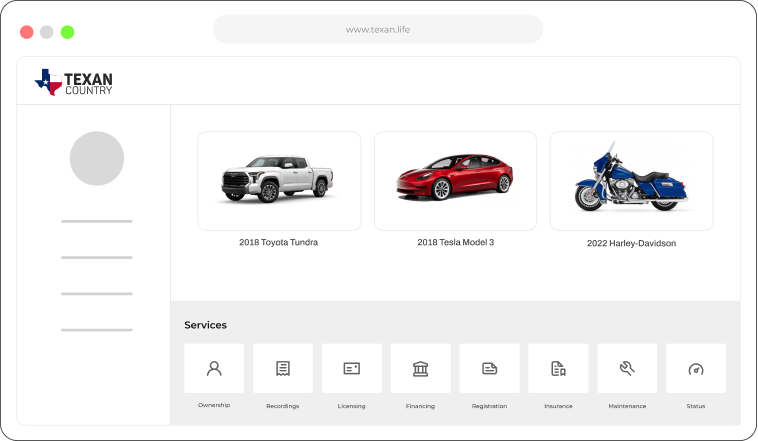This screenshot has width=758, height=441.
Task: Open the Recordings service icon
Action: (283, 368)
